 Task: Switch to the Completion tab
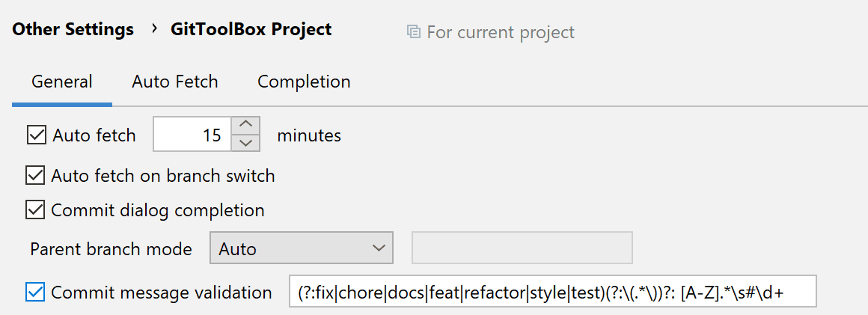click(304, 82)
